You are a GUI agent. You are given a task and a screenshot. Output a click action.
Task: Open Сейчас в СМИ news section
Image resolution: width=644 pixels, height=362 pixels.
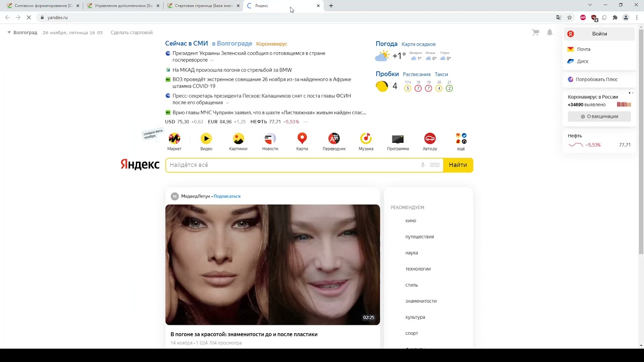coord(187,44)
